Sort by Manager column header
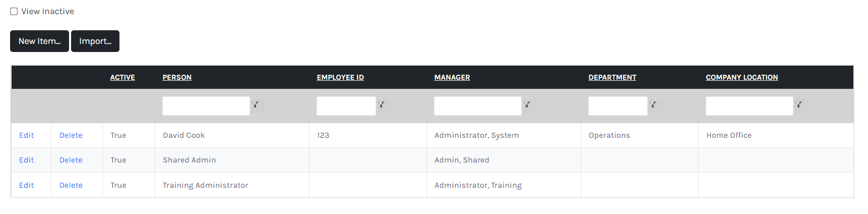The image size is (868, 214). pyautogui.click(x=452, y=77)
